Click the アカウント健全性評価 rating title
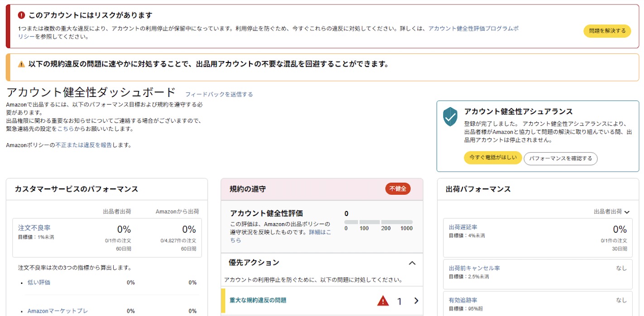This screenshot has width=644, height=316. (266, 214)
